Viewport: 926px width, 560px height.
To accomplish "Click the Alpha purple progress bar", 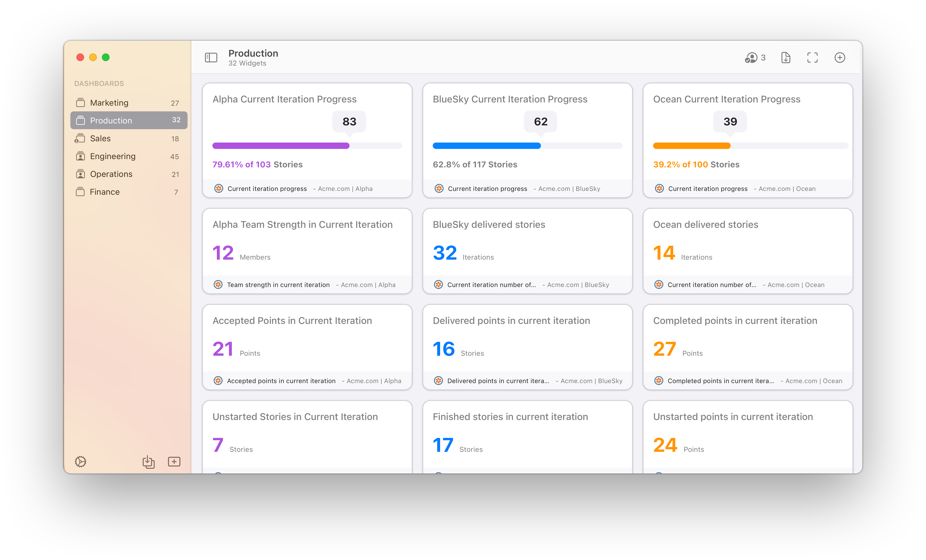I will click(x=280, y=146).
